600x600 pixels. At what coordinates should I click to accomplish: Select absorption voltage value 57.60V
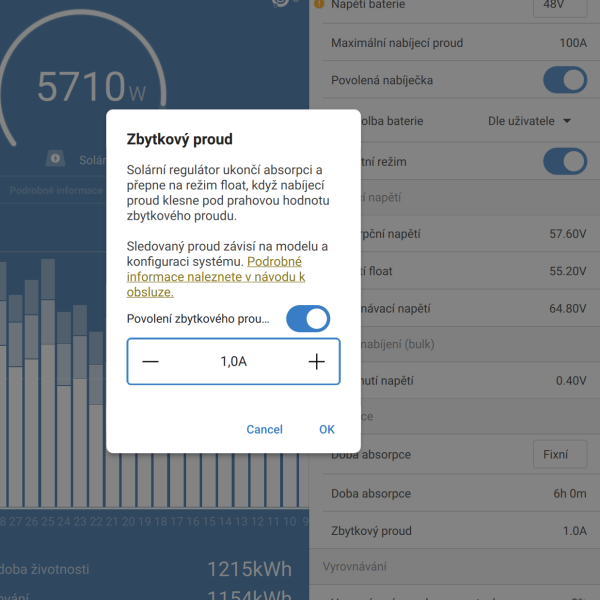[567, 234]
